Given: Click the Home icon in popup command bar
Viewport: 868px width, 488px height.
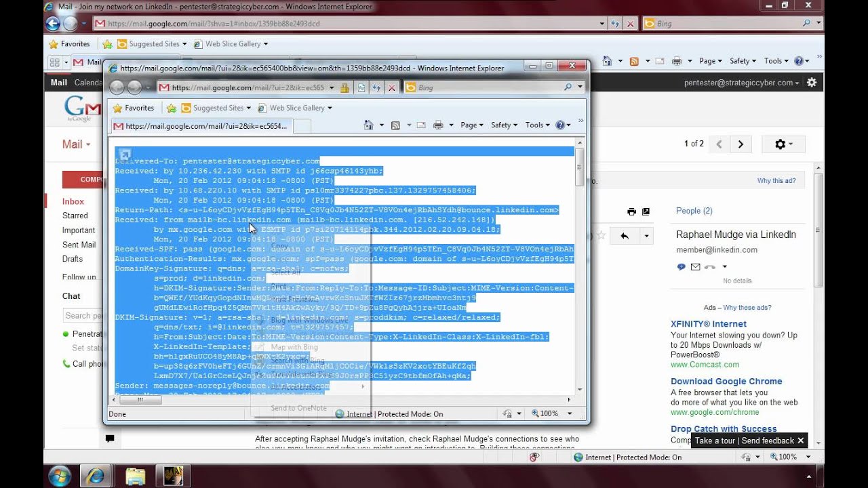Looking at the screenshot, I should pos(368,125).
